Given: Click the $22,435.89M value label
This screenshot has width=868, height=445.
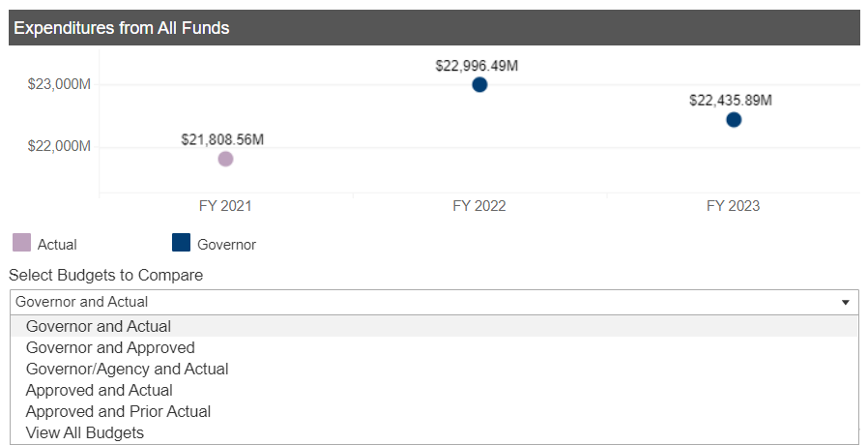Looking at the screenshot, I should pyautogui.click(x=731, y=101).
